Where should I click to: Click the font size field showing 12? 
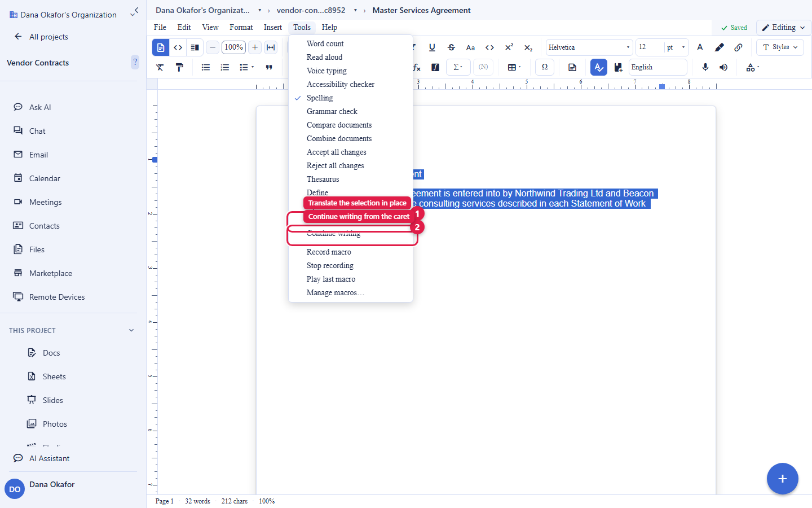650,47
